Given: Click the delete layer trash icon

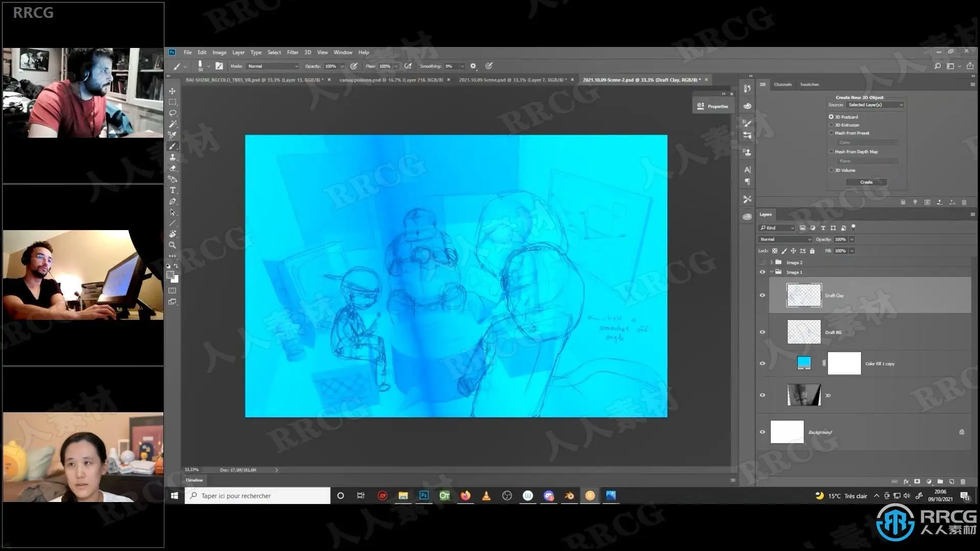Looking at the screenshot, I should [963, 482].
